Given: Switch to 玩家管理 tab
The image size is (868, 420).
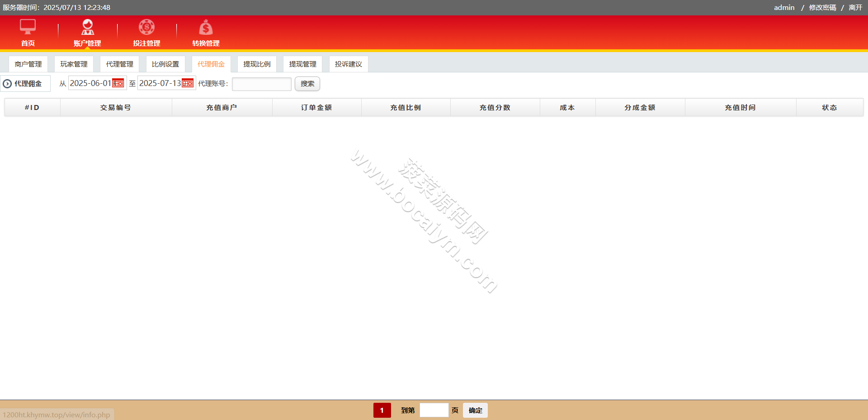Looking at the screenshot, I should (x=74, y=64).
